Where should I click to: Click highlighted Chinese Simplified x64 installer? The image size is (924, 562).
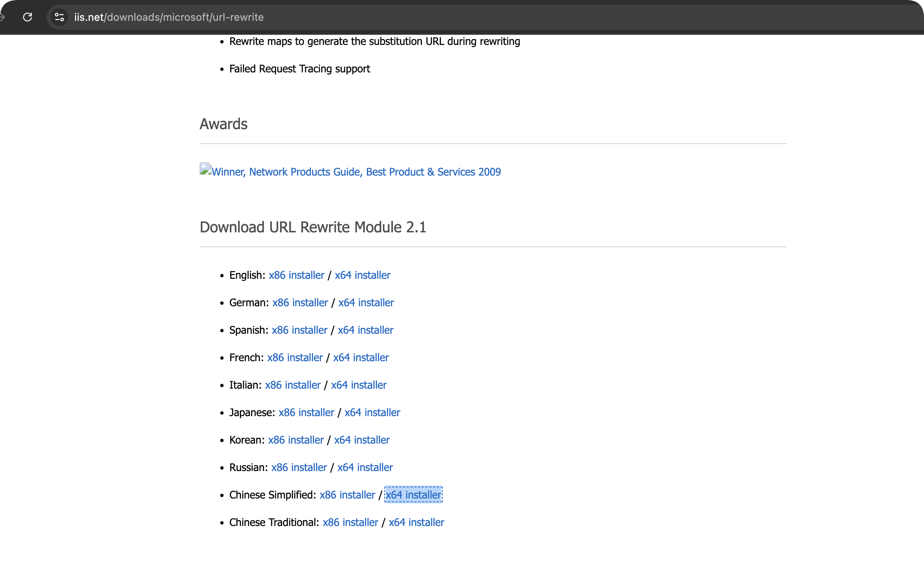(x=413, y=495)
